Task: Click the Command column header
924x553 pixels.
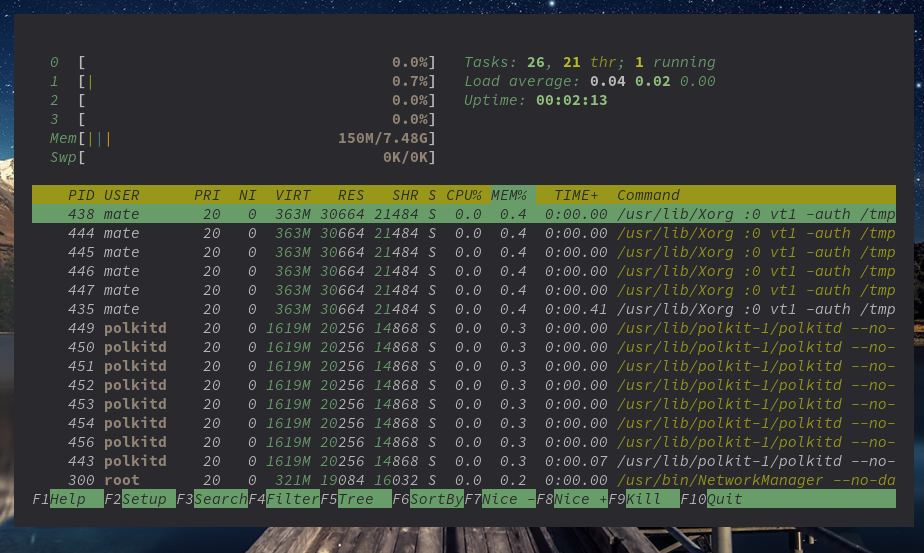Action: 648,195
